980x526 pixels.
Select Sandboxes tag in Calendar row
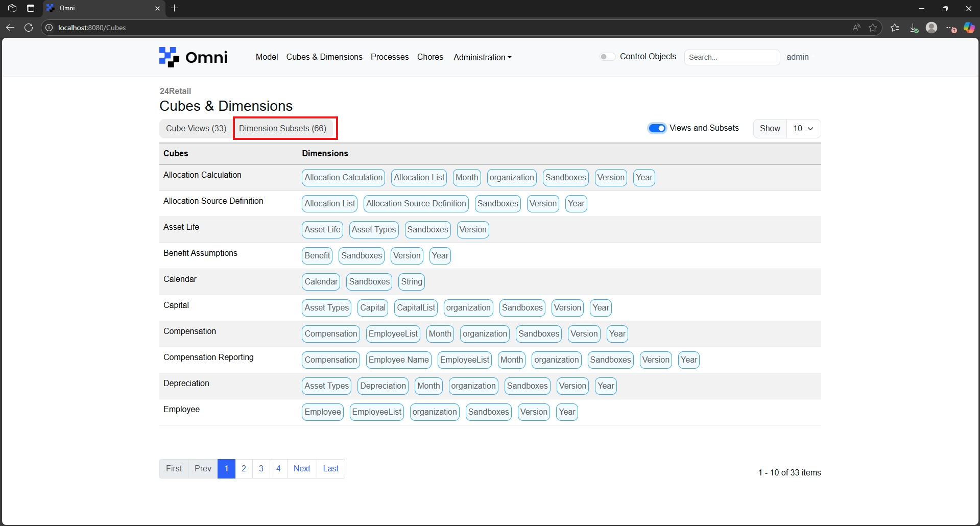tap(369, 282)
